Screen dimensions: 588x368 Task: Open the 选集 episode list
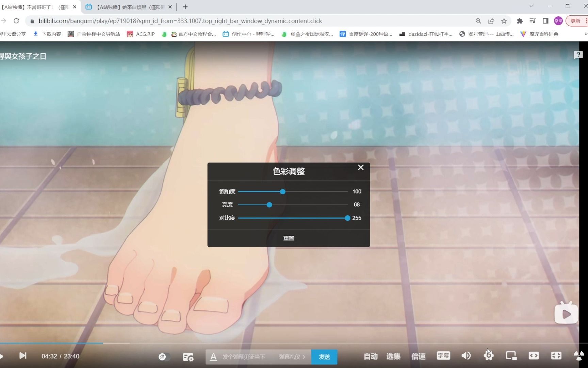(x=393, y=356)
